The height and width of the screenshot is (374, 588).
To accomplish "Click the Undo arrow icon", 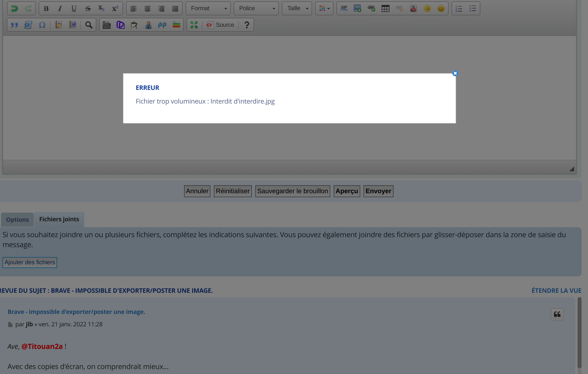I will click(15, 9).
